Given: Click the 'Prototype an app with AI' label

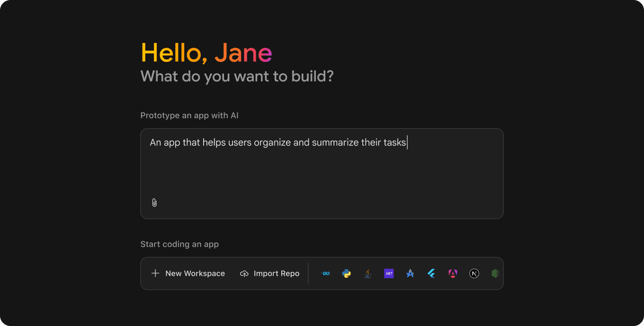Looking at the screenshot, I should 189,115.
